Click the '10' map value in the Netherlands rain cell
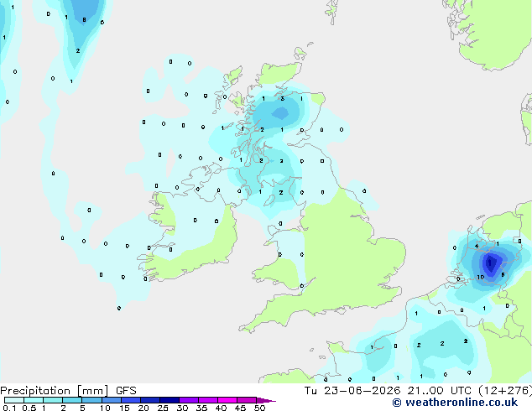532x411 pixels. pyautogui.click(x=481, y=277)
